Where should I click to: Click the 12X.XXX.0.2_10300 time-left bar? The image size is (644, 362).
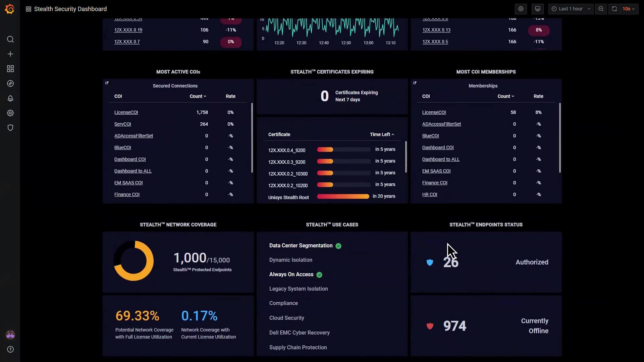click(343, 173)
